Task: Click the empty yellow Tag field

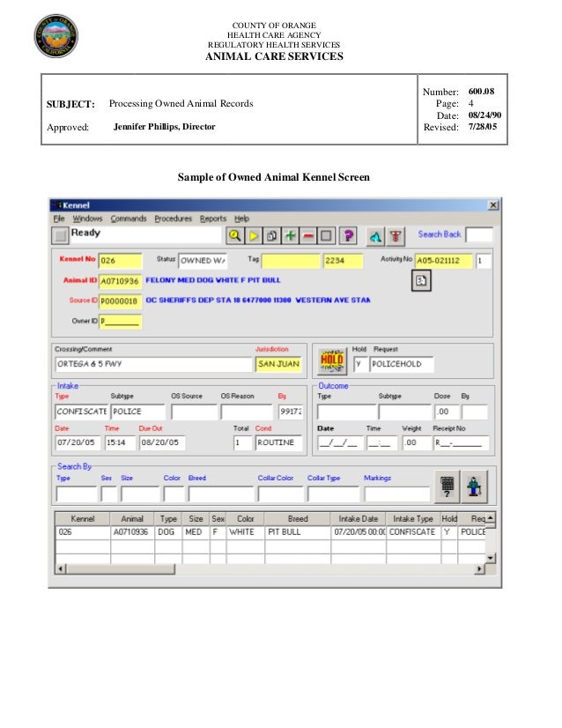Action: [291, 261]
